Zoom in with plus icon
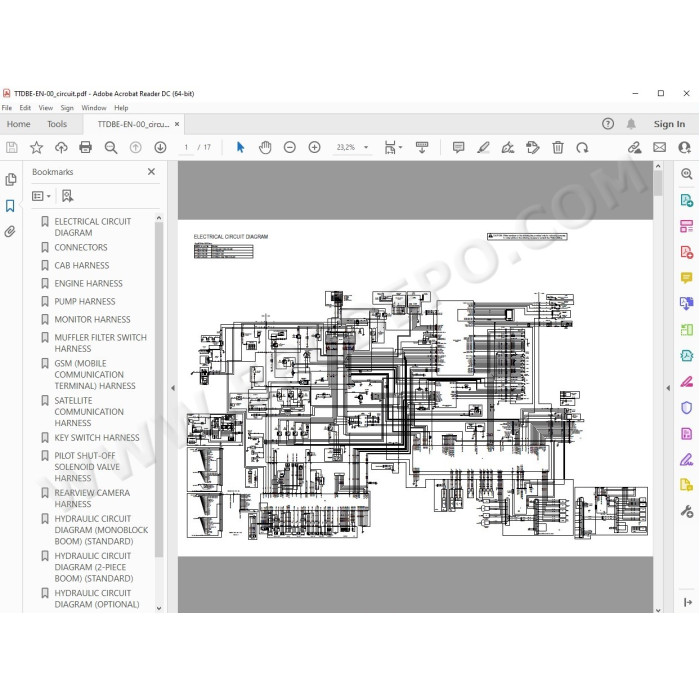This screenshot has width=700, height=700. pyautogui.click(x=314, y=147)
